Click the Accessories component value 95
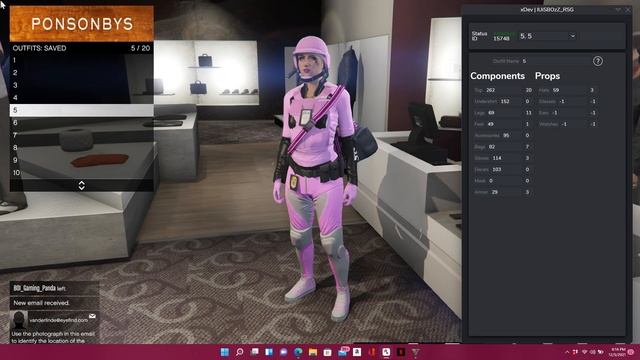The height and width of the screenshot is (360, 640). pos(506,136)
